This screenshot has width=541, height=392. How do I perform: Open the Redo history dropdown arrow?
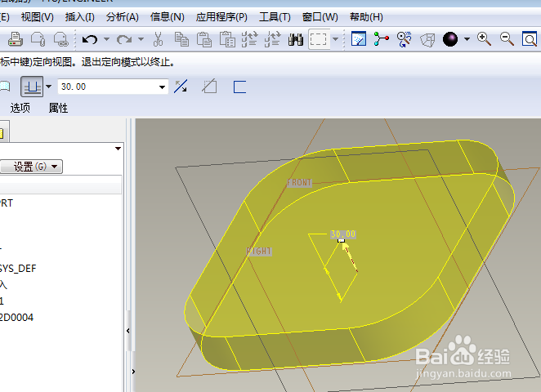coord(141,39)
